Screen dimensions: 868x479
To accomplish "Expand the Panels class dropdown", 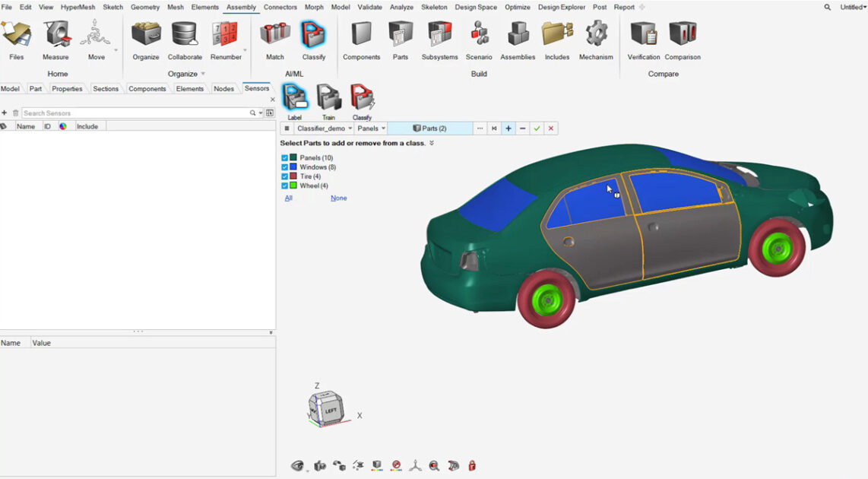I will pos(372,128).
